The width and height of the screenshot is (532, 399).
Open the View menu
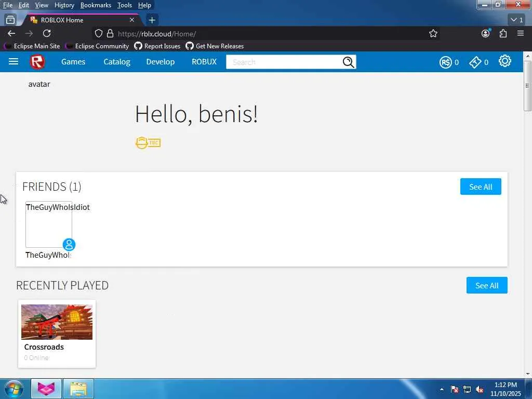[42, 5]
